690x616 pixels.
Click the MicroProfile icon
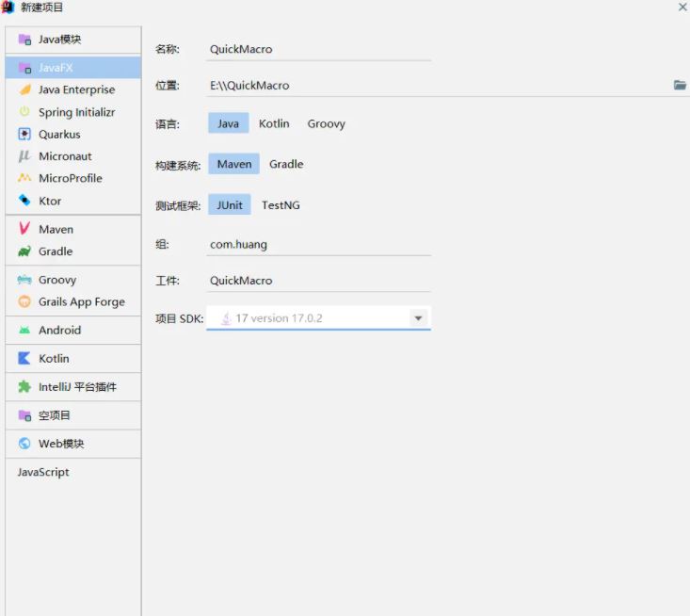[x=24, y=178]
